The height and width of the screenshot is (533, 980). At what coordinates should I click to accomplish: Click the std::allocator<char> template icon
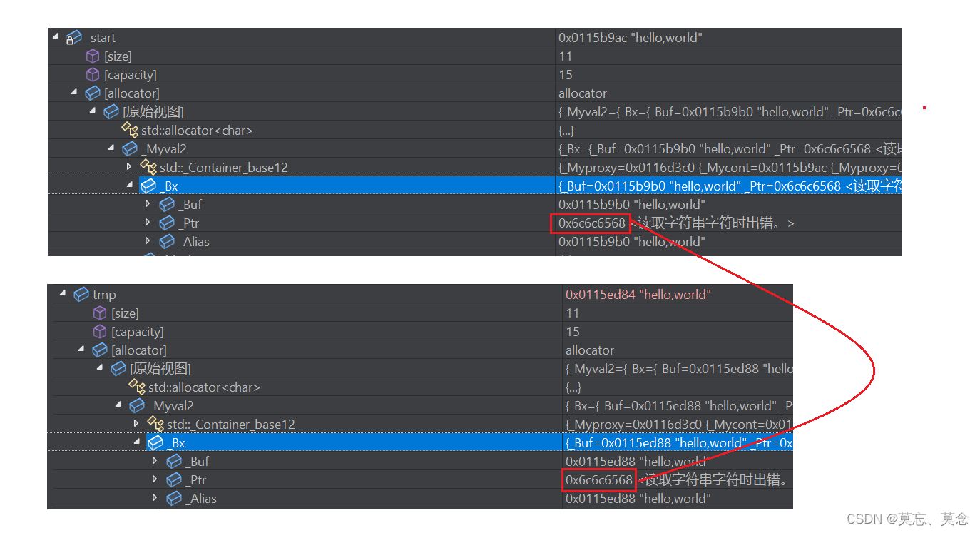click(x=131, y=130)
